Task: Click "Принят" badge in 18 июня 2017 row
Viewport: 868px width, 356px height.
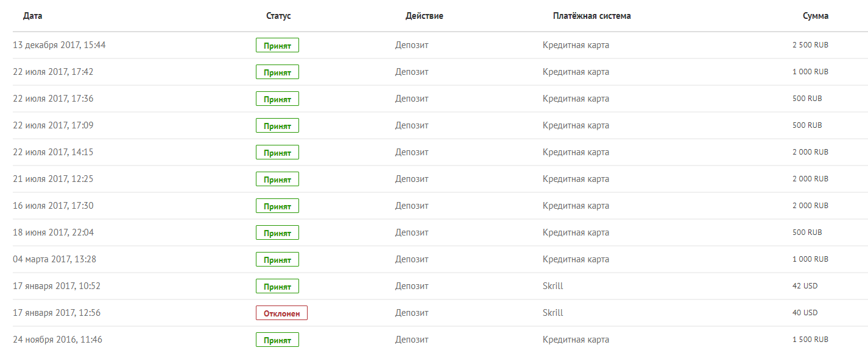Action: coord(277,232)
